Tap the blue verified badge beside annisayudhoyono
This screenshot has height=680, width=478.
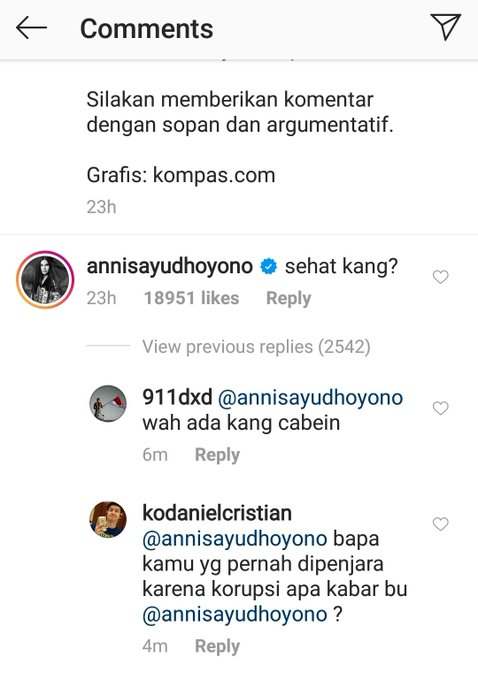tap(268, 266)
